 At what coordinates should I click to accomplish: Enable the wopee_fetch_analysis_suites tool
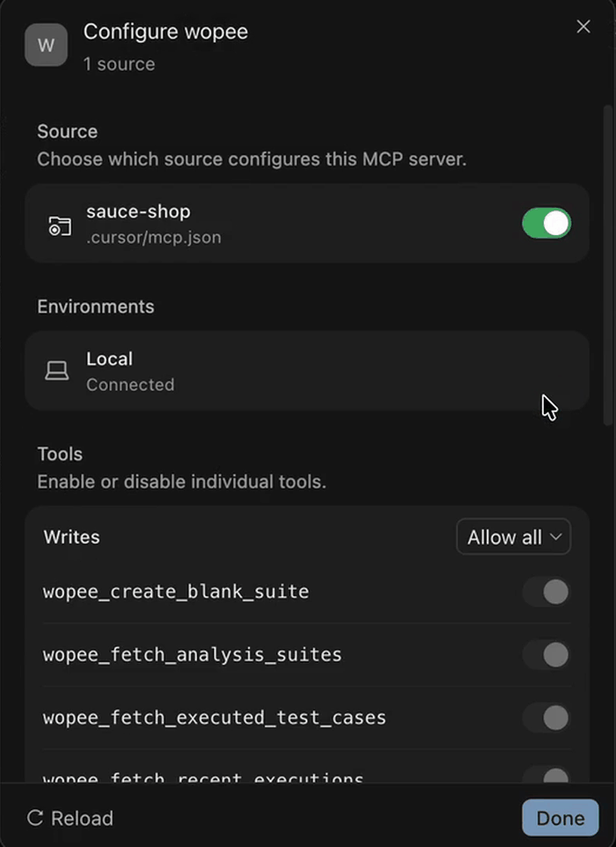[546, 655]
